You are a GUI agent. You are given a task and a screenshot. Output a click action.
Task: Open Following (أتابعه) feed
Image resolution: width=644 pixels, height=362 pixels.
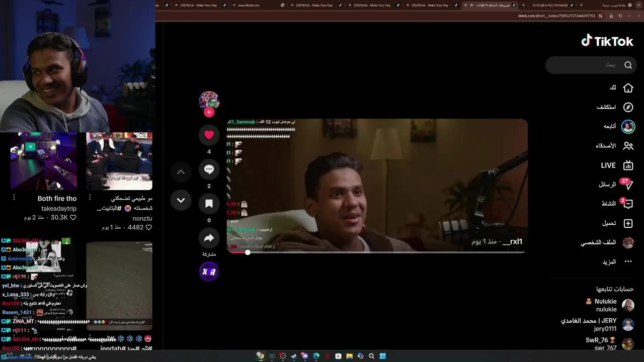coord(619,126)
